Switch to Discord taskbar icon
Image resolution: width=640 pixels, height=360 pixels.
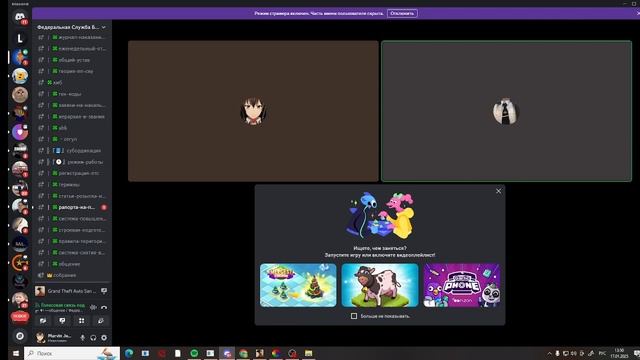(227, 353)
